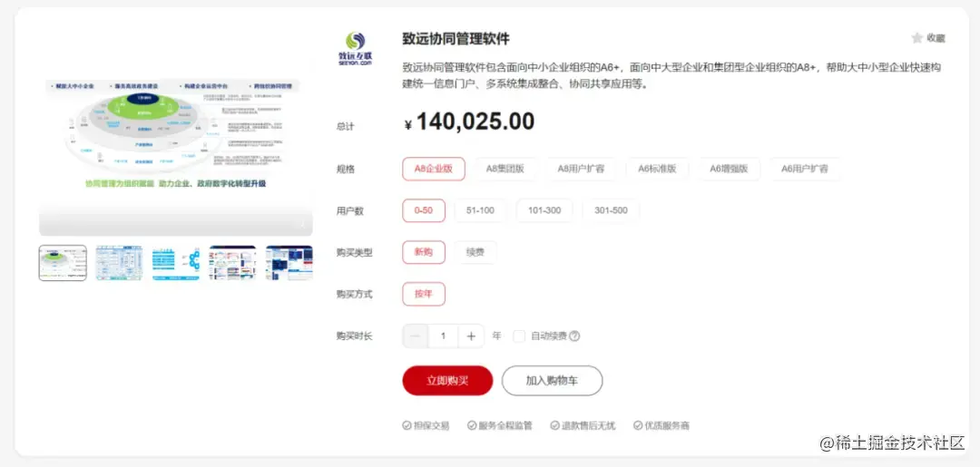Enable the 自动续费 checkbox
This screenshot has height=467, width=980.
pyautogui.click(x=519, y=336)
